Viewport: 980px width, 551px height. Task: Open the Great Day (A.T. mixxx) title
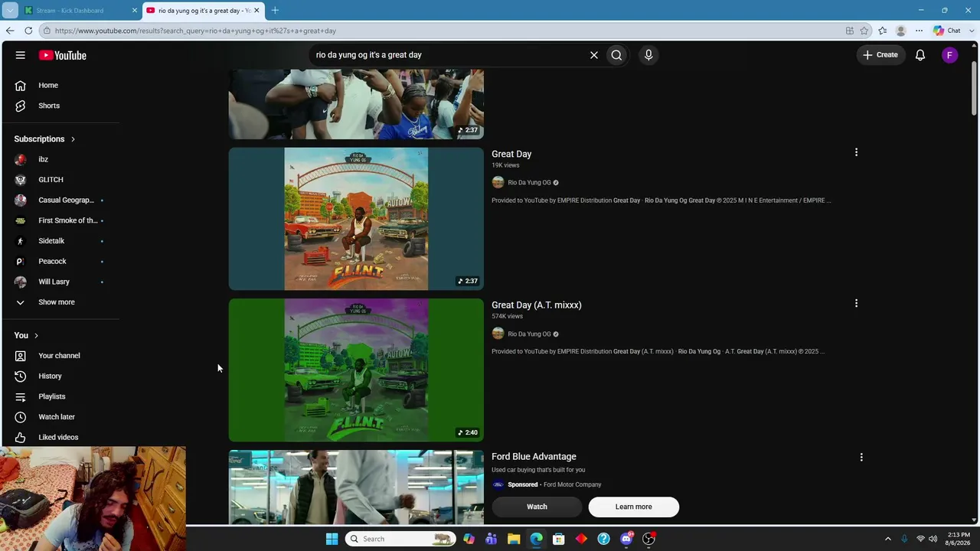[537, 305]
